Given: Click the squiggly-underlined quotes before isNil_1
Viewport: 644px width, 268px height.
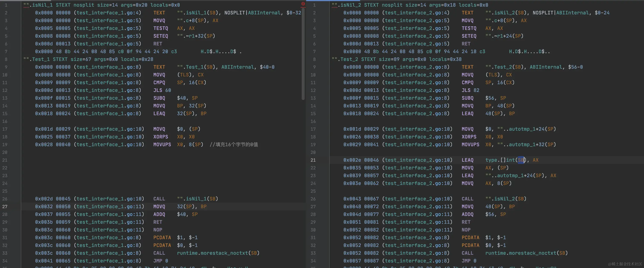Looking at the screenshot, I should [x=26, y=5].
